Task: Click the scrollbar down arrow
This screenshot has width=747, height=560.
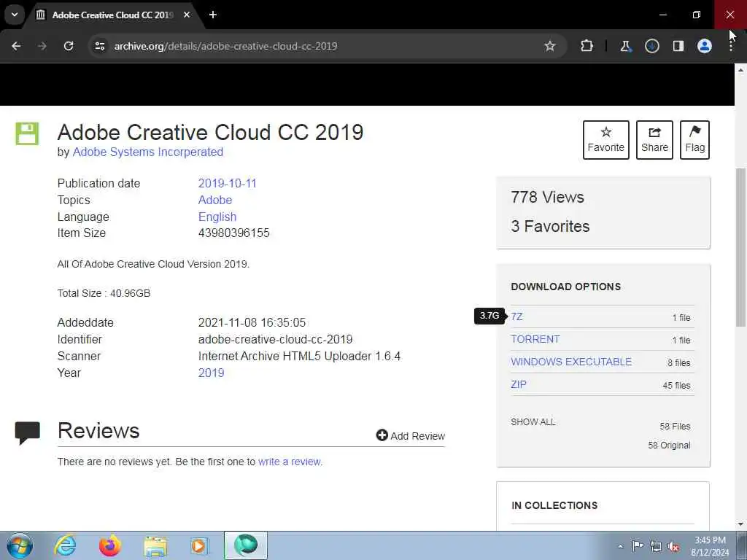Action: 741,524
